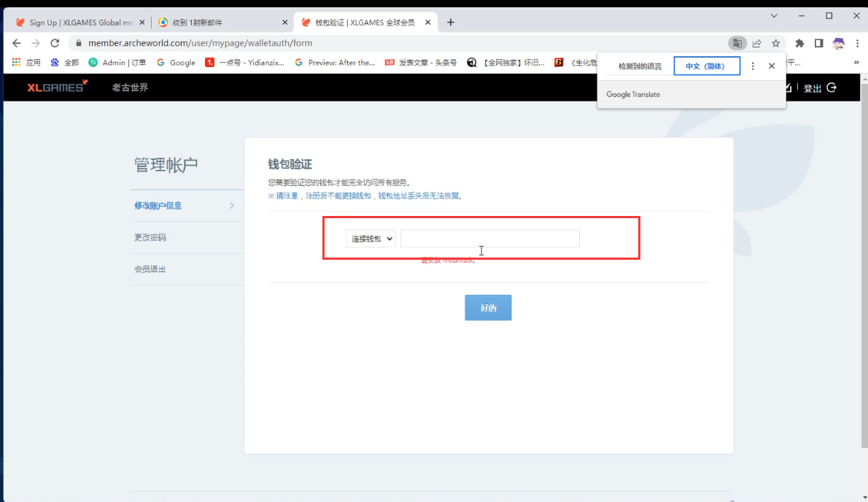Screen dimensions: 868x502
Task: Click the XLGAMES logo
Action: [57, 87]
